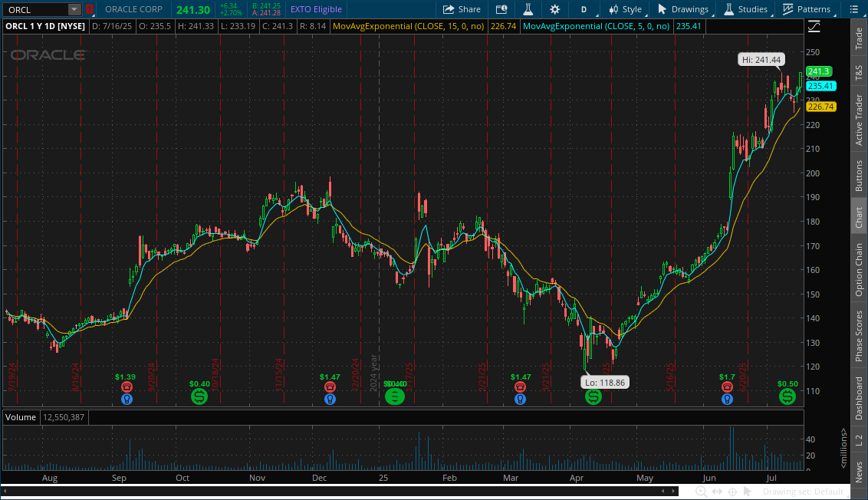Open the Studies dropdown menu
The height and width of the screenshot is (500, 868).
747,9
